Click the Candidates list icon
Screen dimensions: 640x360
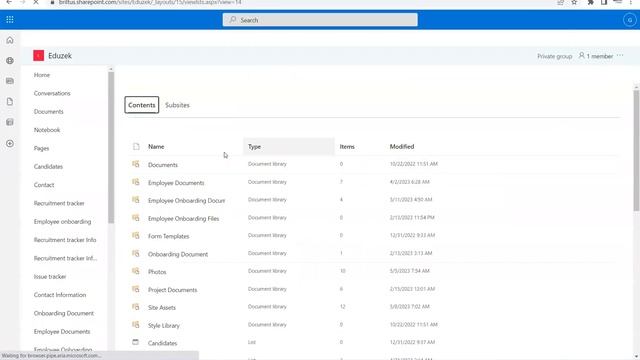click(x=136, y=342)
